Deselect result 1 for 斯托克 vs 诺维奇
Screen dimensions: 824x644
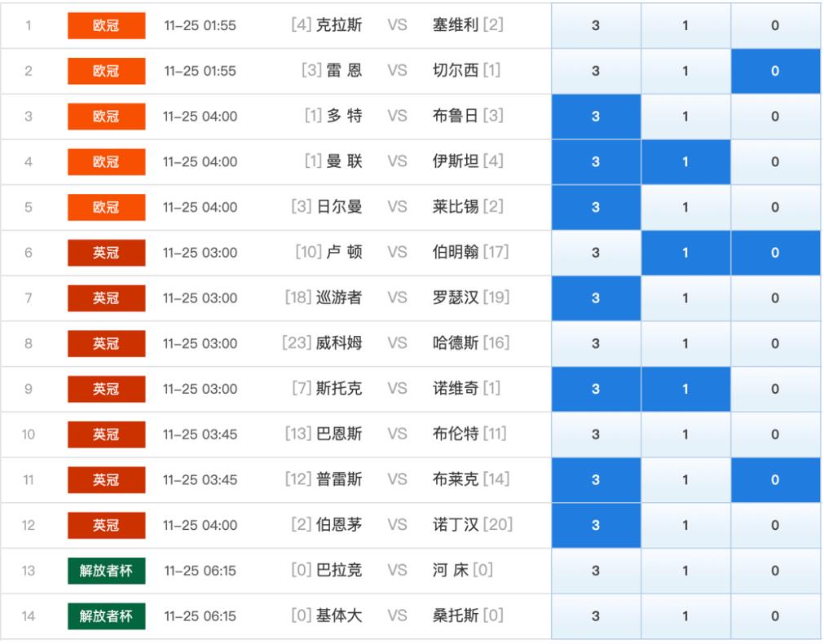pyautogui.click(x=685, y=389)
